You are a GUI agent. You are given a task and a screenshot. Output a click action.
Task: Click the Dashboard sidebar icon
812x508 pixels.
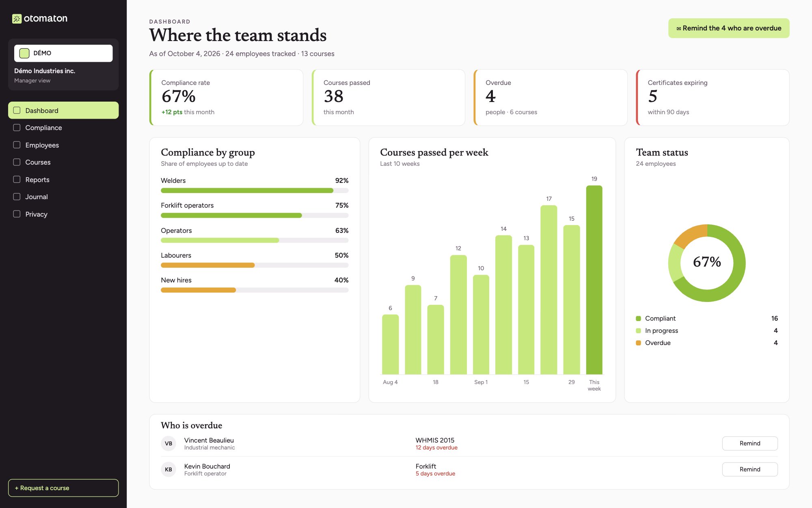point(17,110)
